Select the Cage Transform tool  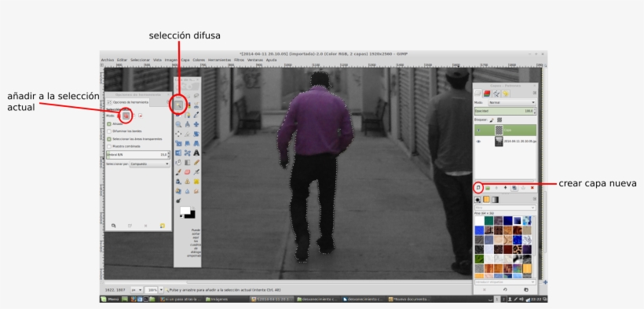pyautogui.click(x=187, y=153)
